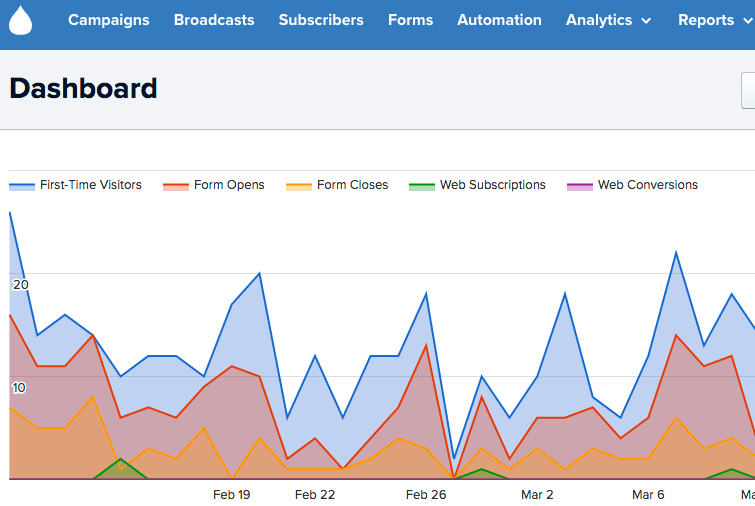Click the Feb 22 axis label

pos(315,494)
